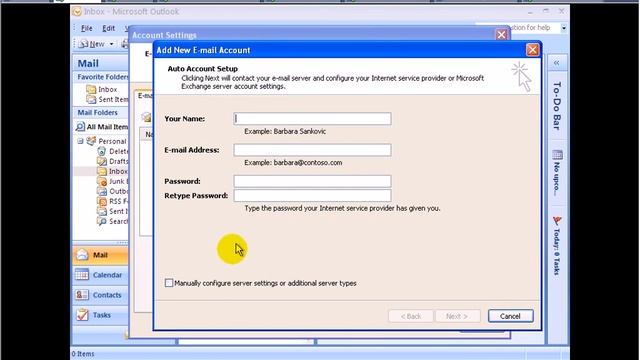640x360 pixels.
Task: Click the Mail Folders header
Action: tap(98, 113)
